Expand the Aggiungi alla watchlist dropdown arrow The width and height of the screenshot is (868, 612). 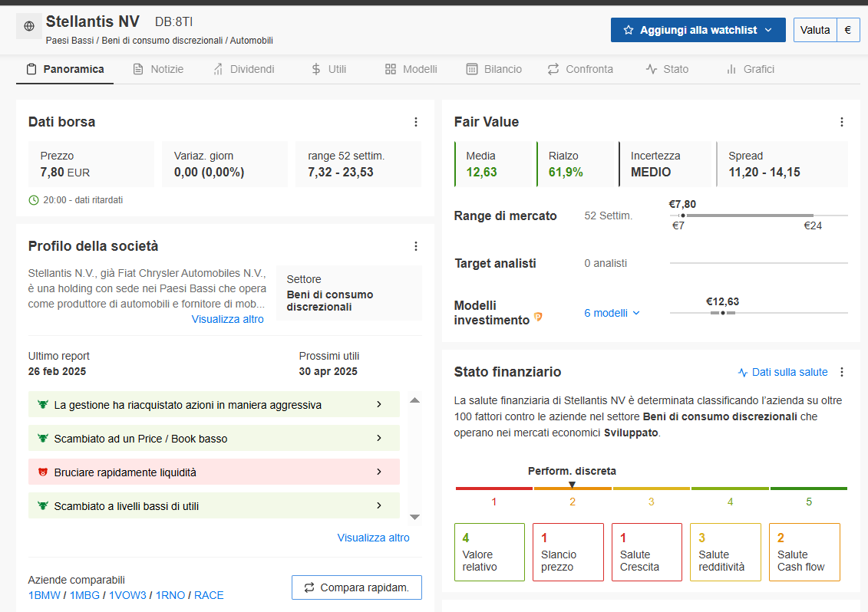768,30
